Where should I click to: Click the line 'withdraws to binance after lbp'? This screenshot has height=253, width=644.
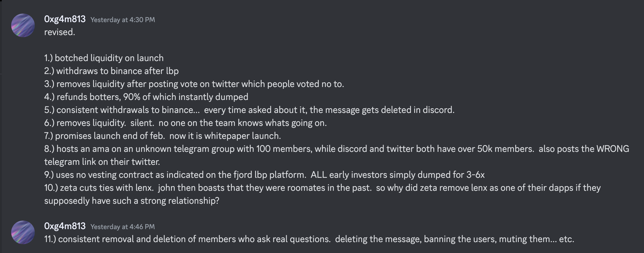point(111,71)
